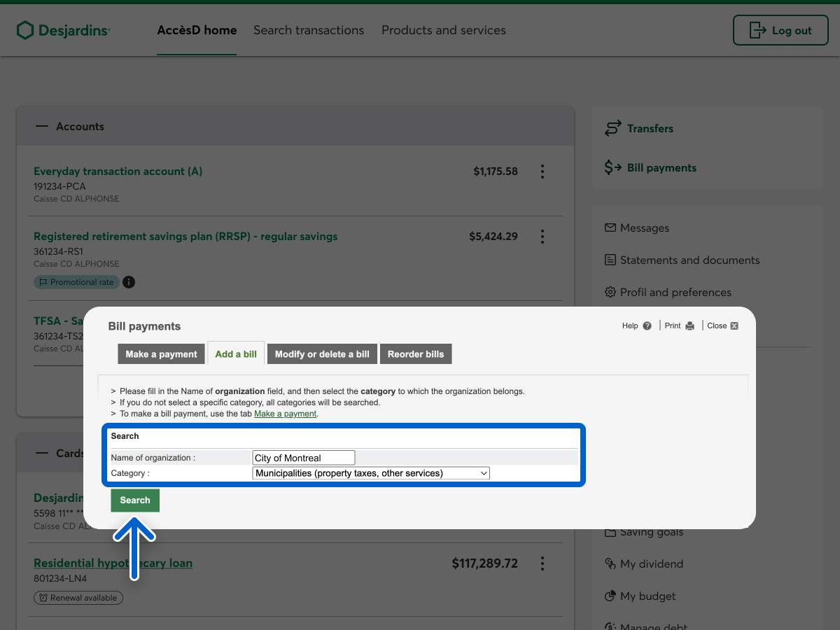840x630 pixels.
Task: Click the Log out button
Action: point(780,30)
